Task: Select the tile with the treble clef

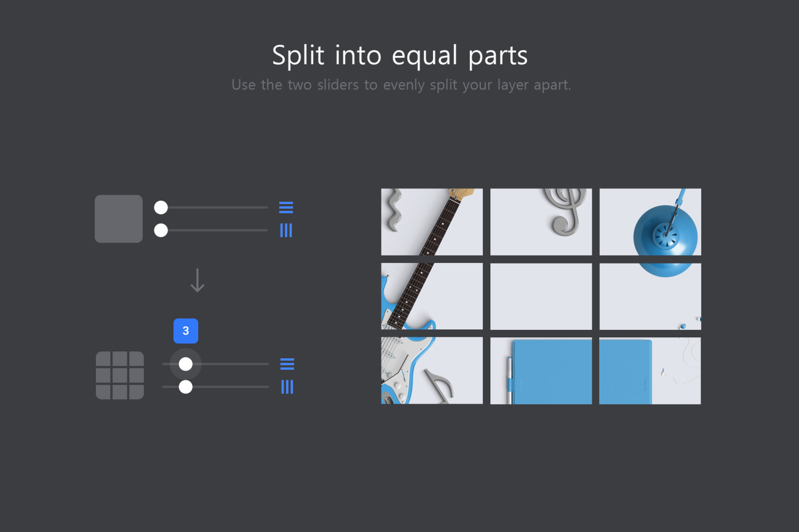Action: (541, 222)
